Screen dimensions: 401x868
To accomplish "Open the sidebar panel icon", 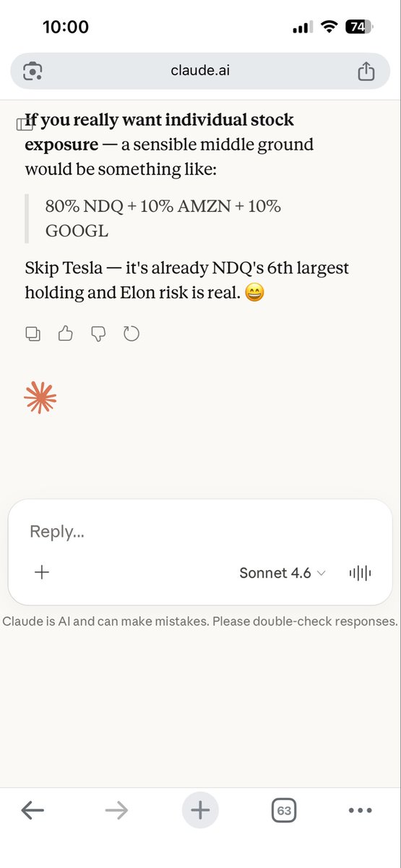I will pyautogui.click(x=24, y=124).
